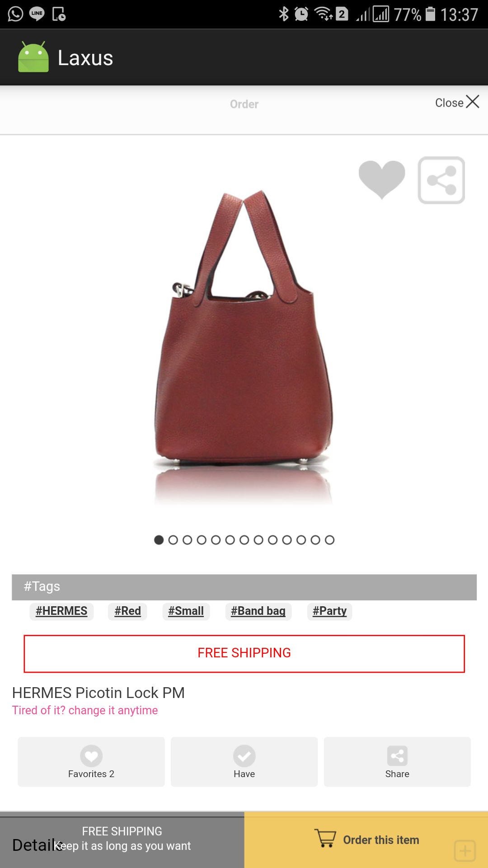The width and height of the screenshot is (488, 868).
Task: Open the #Party tag
Action: click(x=329, y=611)
